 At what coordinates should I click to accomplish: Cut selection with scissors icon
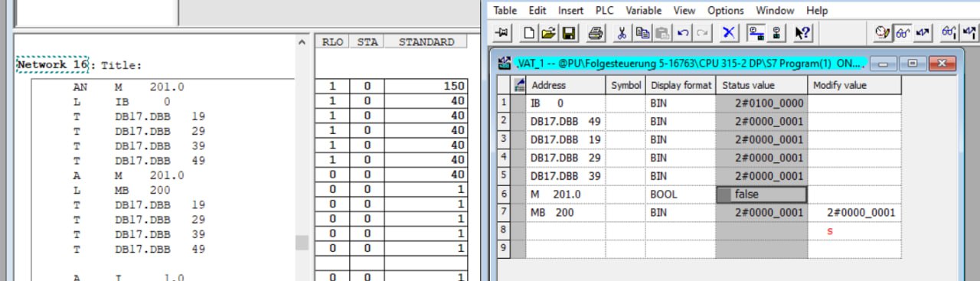(622, 33)
